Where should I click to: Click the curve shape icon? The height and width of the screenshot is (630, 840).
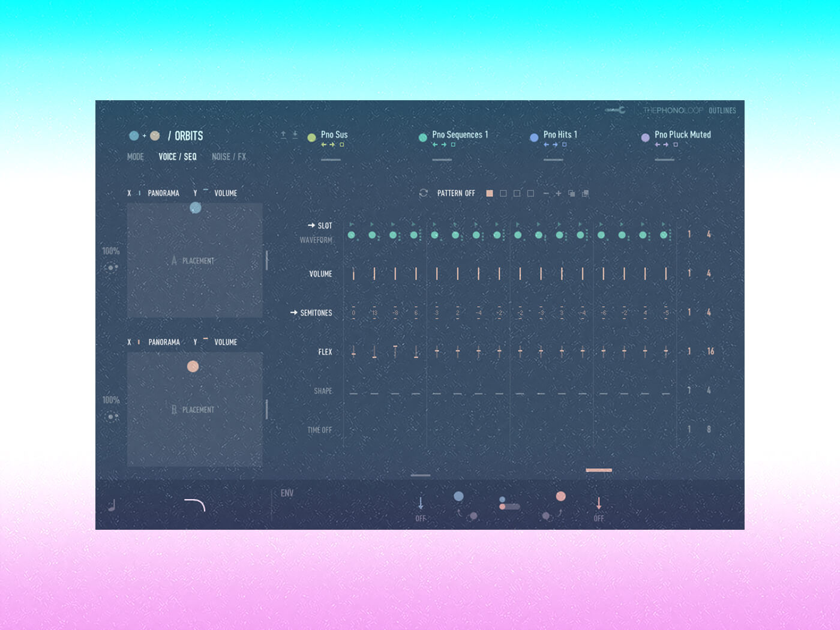click(x=195, y=505)
